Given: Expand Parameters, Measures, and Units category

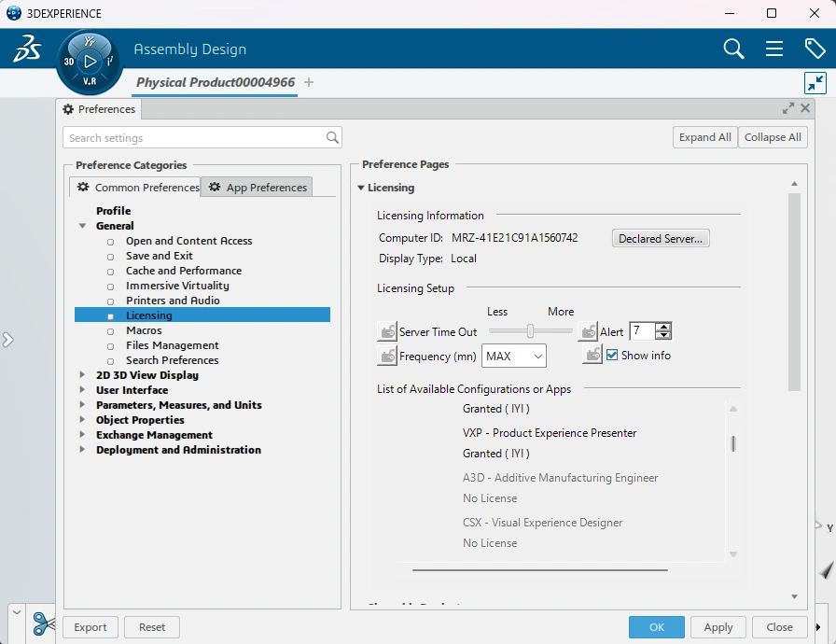Looking at the screenshot, I should pyautogui.click(x=82, y=405).
